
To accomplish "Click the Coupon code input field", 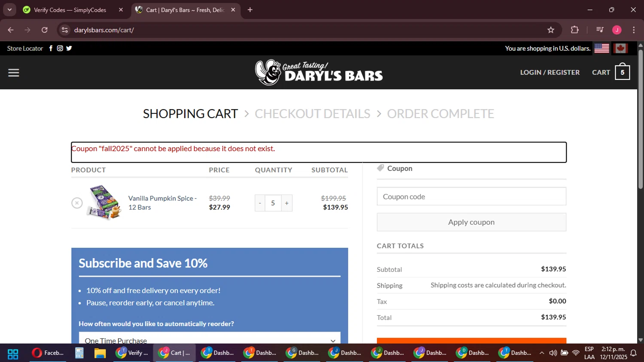I will (x=471, y=196).
